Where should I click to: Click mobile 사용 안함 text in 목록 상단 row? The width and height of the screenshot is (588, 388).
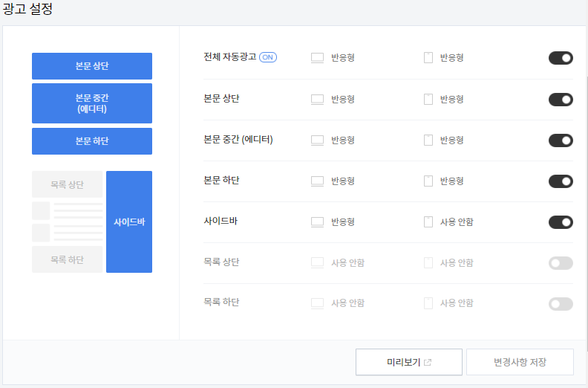click(x=457, y=263)
